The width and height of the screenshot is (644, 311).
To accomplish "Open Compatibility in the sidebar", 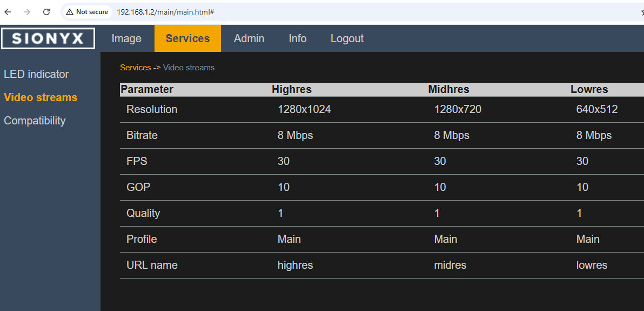I will click(35, 121).
